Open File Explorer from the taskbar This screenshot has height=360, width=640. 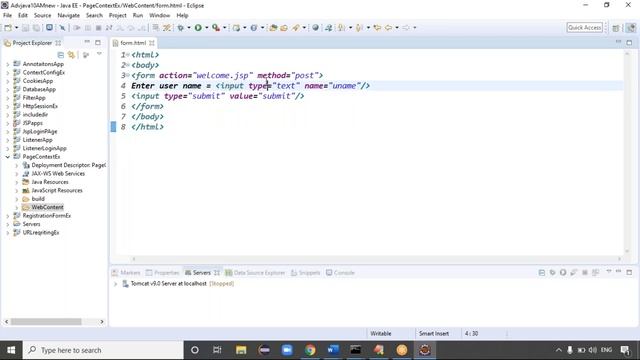[241, 350]
